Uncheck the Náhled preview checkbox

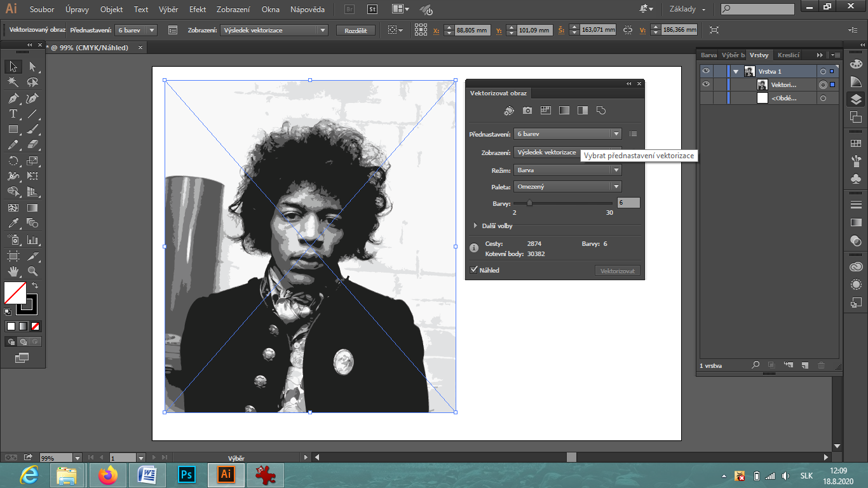click(473, 270)
